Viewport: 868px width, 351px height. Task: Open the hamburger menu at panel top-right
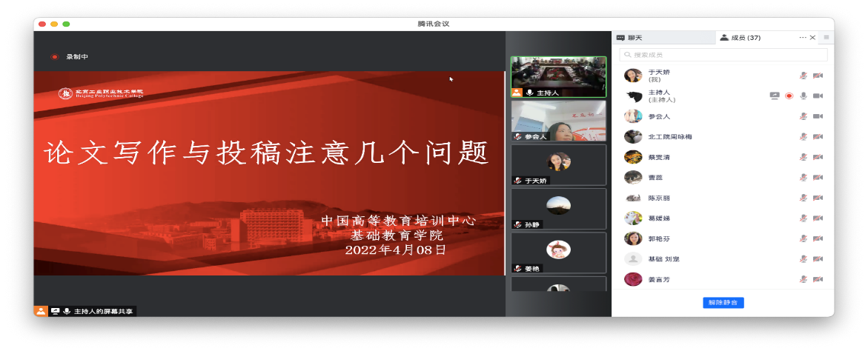point(826,37)
